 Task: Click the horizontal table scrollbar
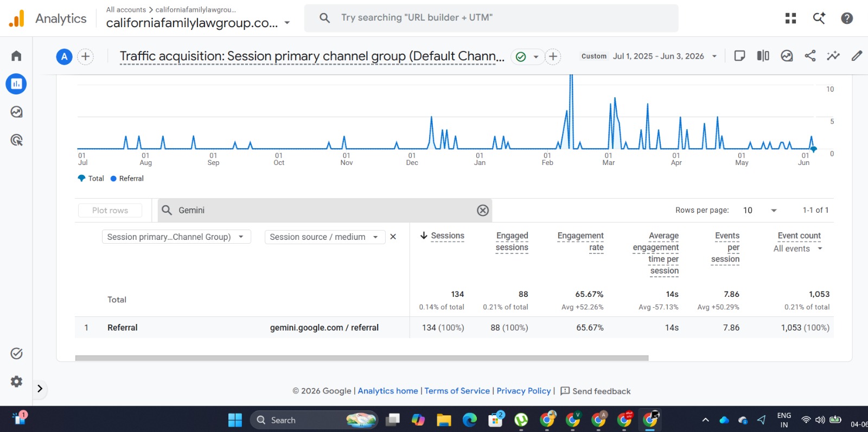(362, 358)
